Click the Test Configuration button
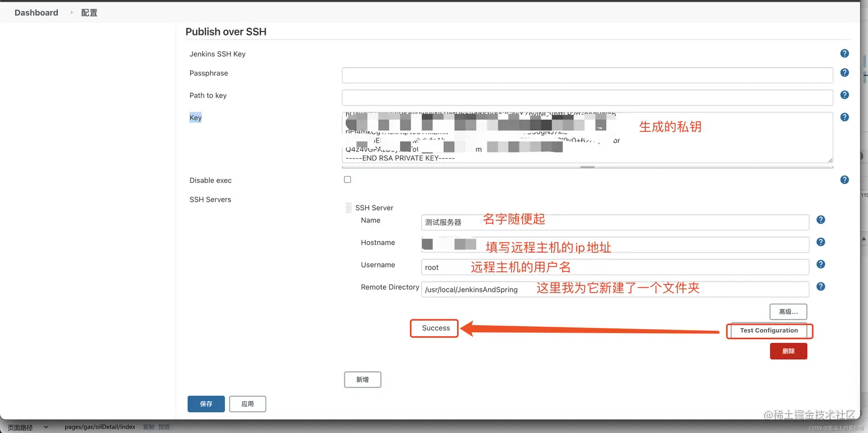 pos(769,330)
